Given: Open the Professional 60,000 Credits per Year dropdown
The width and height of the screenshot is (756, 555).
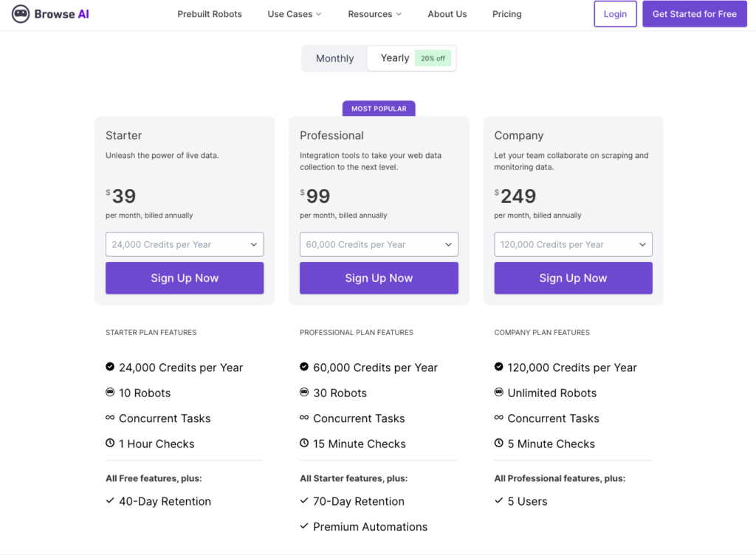Looking at the screenshot, I should [x=379, y=244].
